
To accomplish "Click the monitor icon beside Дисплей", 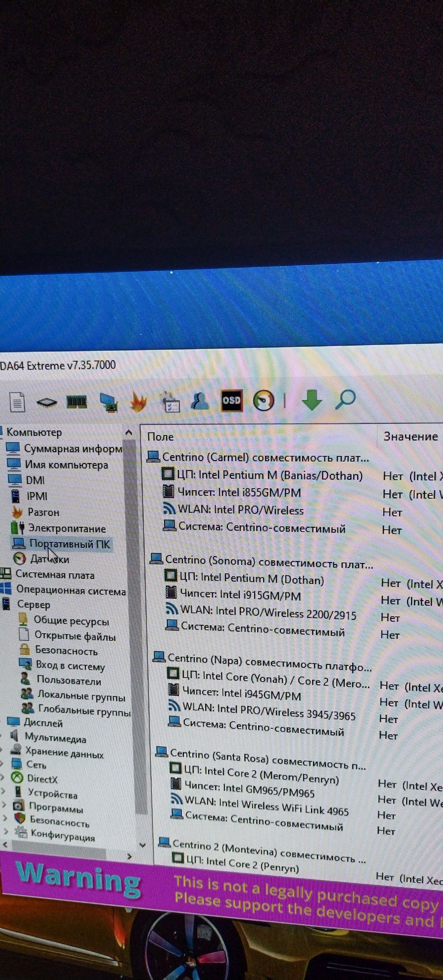I will coord(14,722).
